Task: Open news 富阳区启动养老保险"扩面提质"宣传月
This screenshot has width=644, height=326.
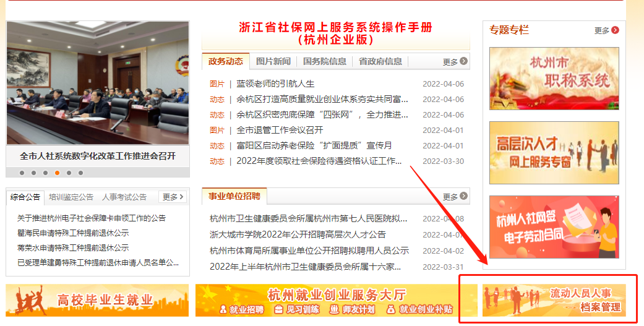Action: tap(314, 145)
